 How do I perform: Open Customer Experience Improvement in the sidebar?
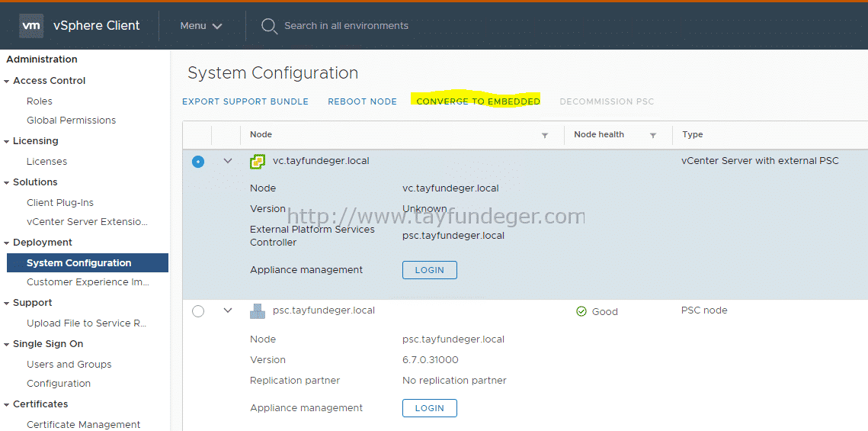pyautogui.click(x=88, y=281)
